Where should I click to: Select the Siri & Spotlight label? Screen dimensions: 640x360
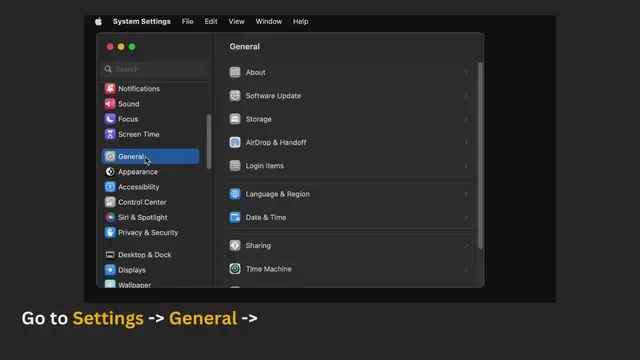142,217
